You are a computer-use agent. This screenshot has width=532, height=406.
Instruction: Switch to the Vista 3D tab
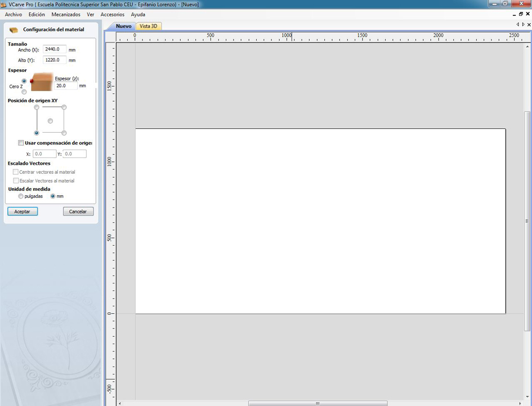click(149, 26)
